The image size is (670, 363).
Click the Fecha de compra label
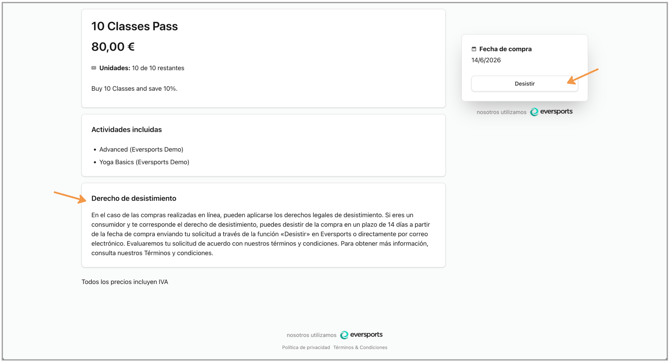point(505,49)
